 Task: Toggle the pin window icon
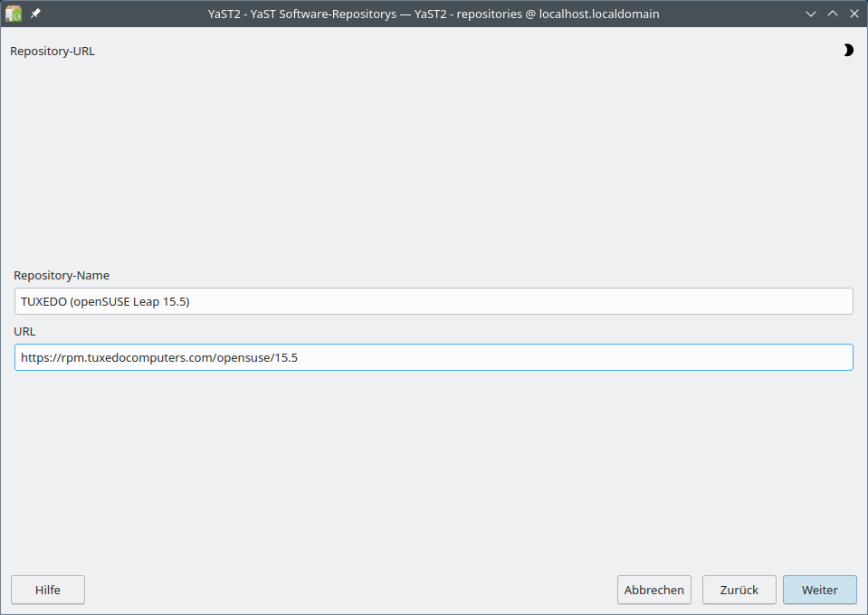35,14
